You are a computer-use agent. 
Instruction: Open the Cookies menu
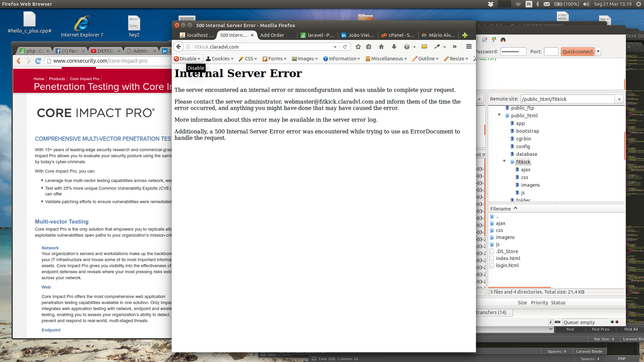(220, 58)
